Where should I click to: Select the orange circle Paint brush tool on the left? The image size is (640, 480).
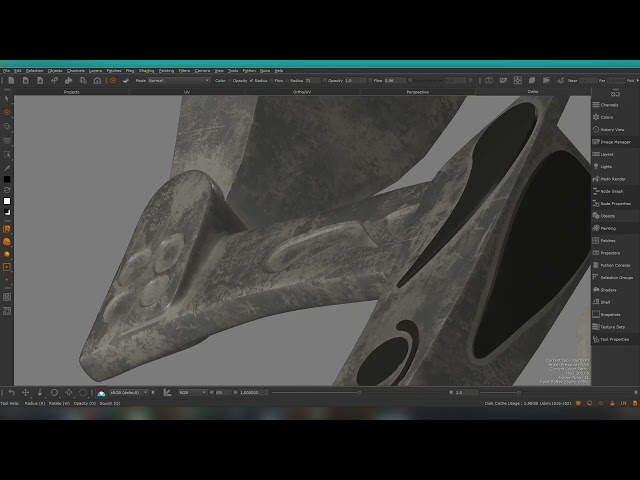[x=7, y=112]
